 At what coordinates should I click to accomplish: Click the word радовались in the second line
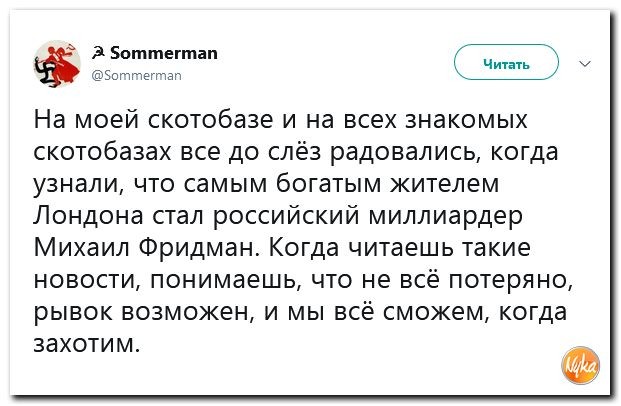(x=406, y=152)
